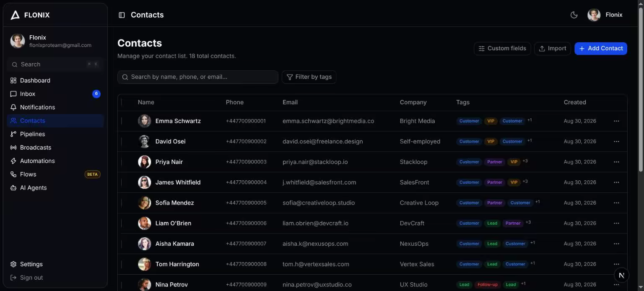Click the Sign out arrow icon
Screen dimensions: 644x291
click(13, 278)
